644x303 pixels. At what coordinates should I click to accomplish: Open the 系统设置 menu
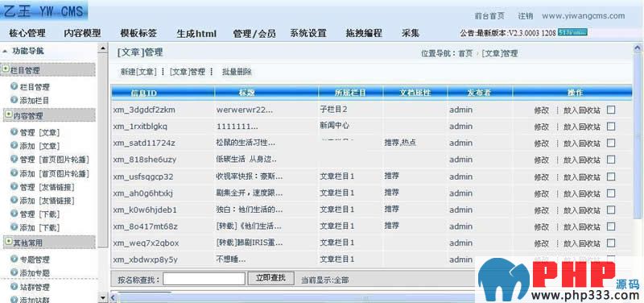[308, 33]
